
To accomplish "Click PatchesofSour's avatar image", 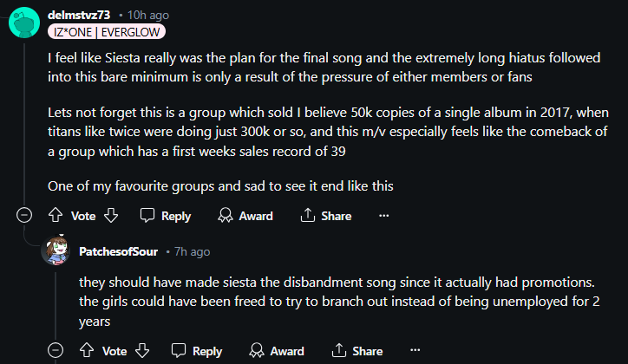I will (56, 252).
